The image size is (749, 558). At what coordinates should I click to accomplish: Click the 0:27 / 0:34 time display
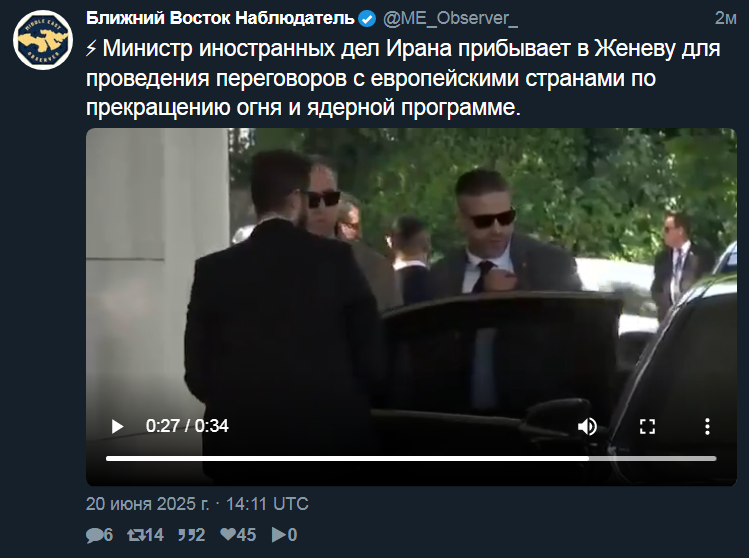coord(187,426)
